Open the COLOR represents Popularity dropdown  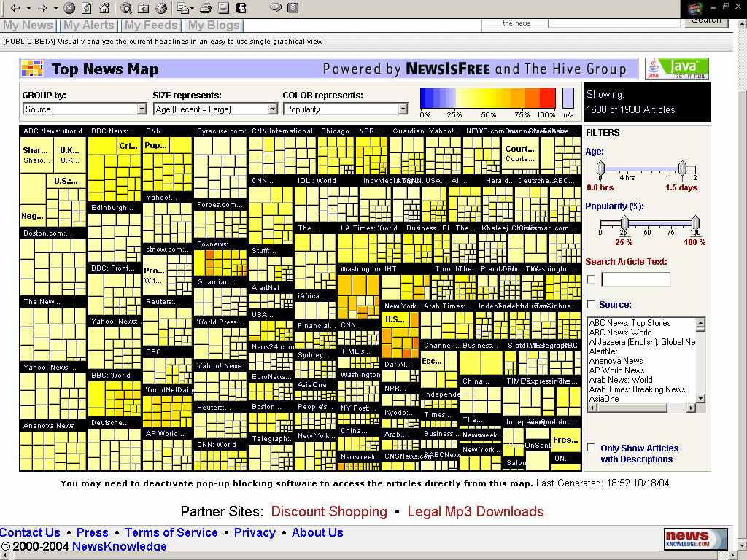(x=345, y=109)
